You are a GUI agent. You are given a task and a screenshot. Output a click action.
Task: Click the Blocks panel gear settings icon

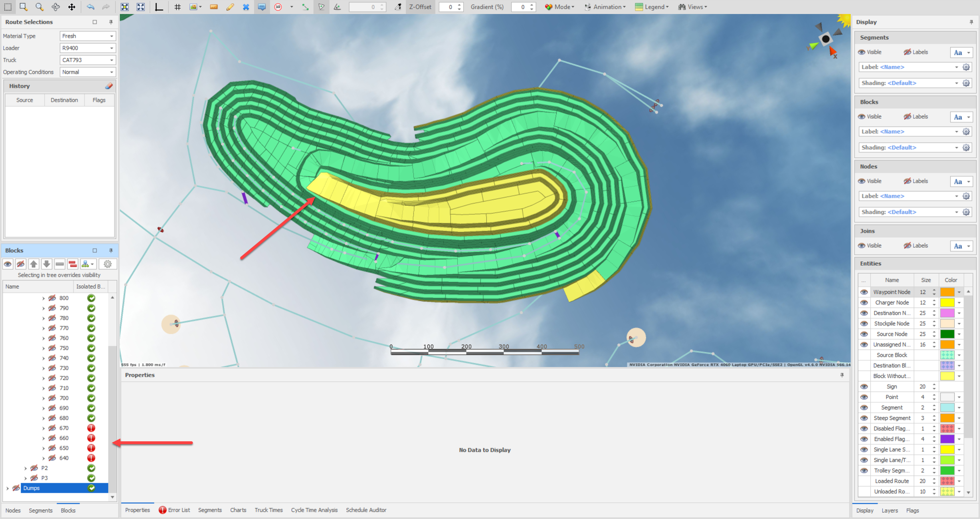pyautogui.click(x=108, y=264)
